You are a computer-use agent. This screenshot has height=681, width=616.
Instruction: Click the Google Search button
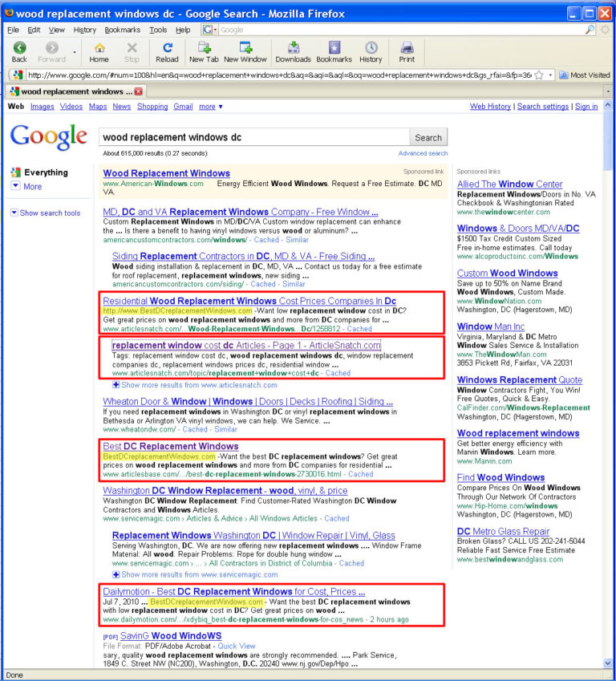pyautogui.click(x=428, y=138)
